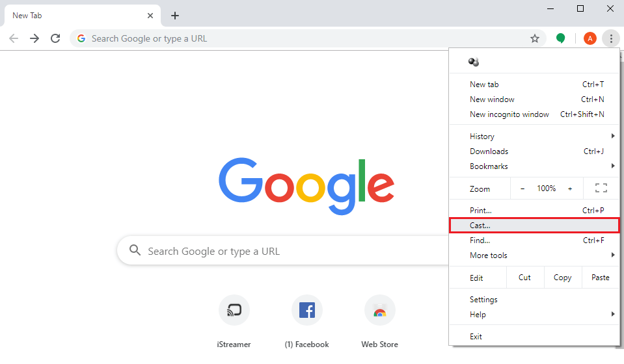Screen dimensions: 624x364
Task: Open Settings from the menu
Action: 534,300
